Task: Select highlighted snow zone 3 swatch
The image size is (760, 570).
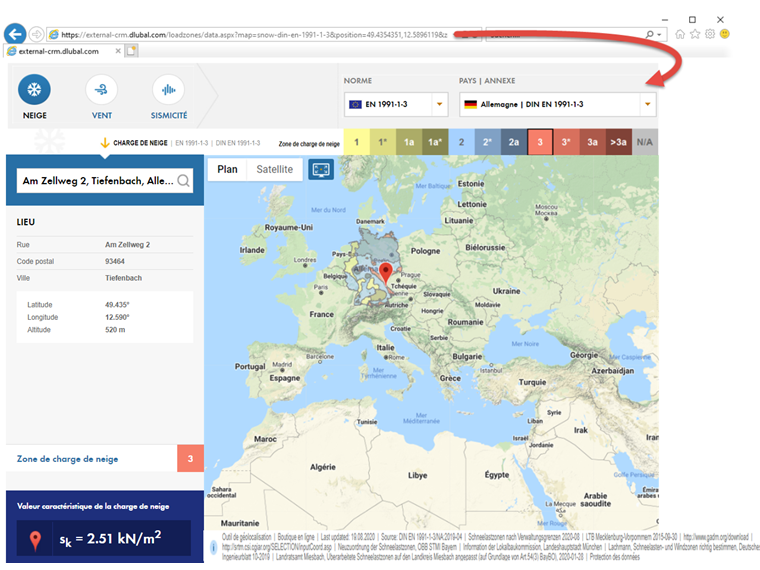Action: [540, 142]
